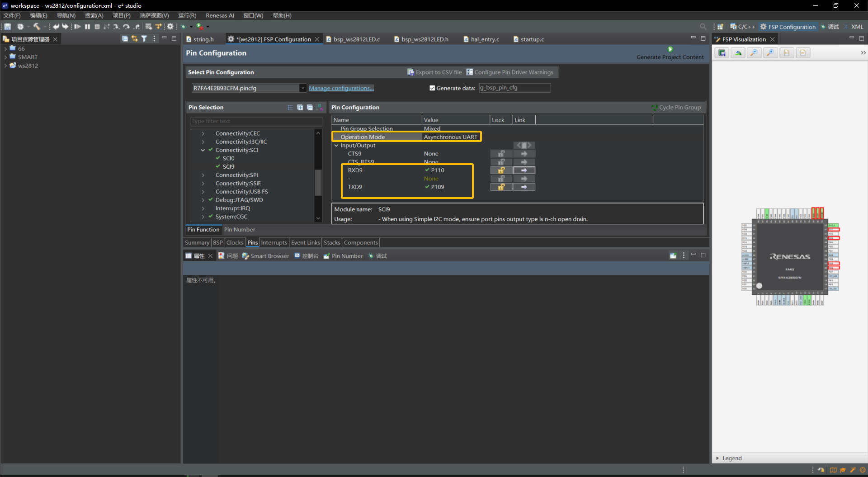Click the sort icon in Pin Selection header
868x477 pixels.
tap(320, 107)
